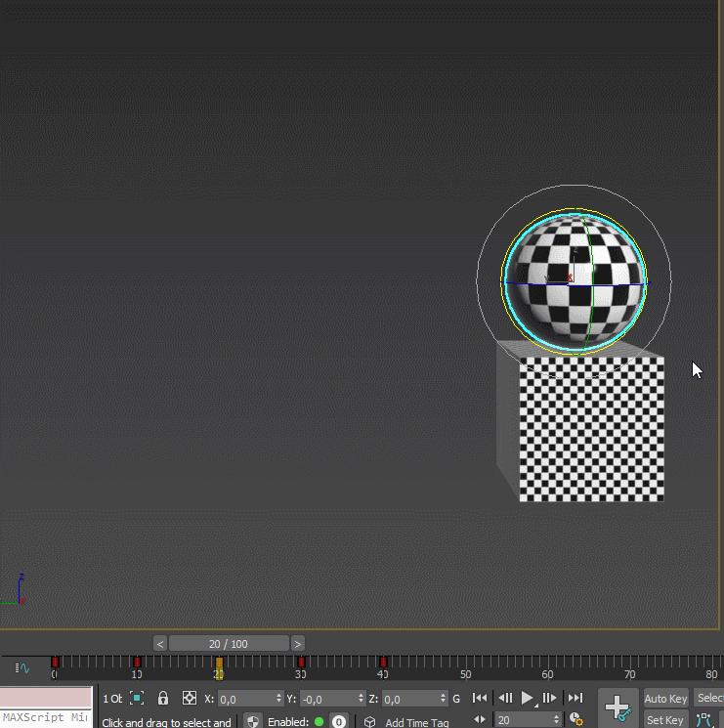Click the Add Time Tag cube icon
This screenshot has height=728, width=724.
(x=369, y=722)
